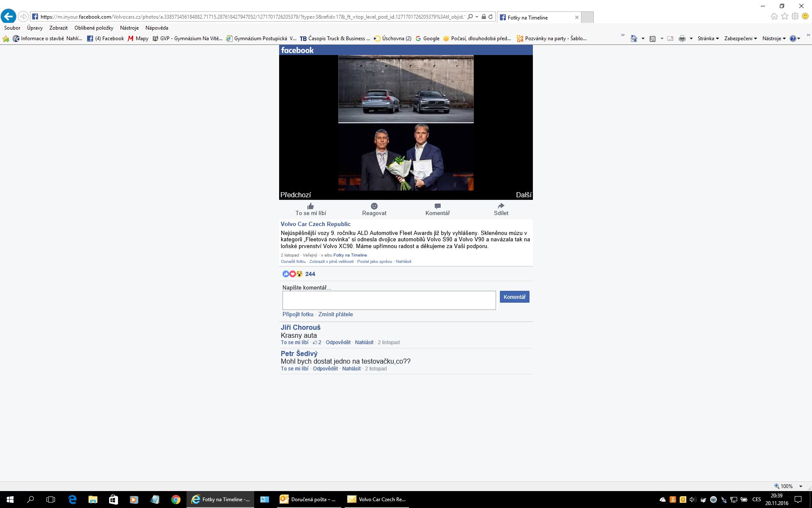Open the Action Center notification icon
Viewport: 812px width, 508px height.
coord(798,500)
